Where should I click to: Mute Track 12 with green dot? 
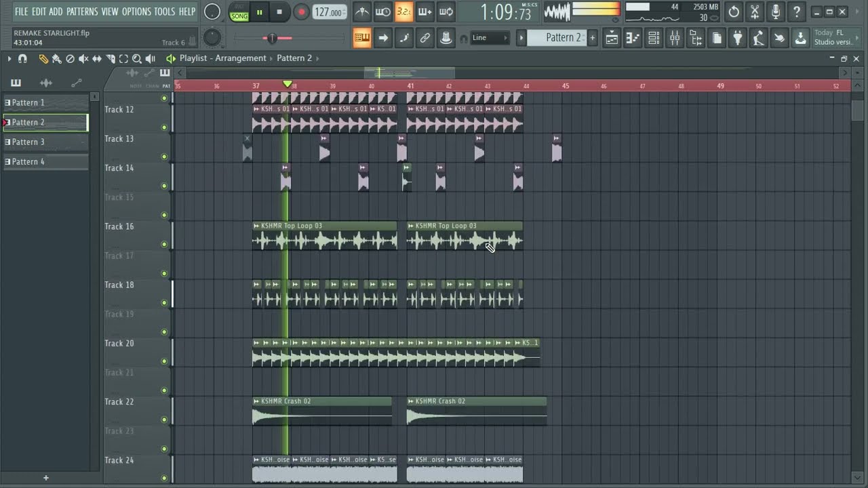pos(164,127)
